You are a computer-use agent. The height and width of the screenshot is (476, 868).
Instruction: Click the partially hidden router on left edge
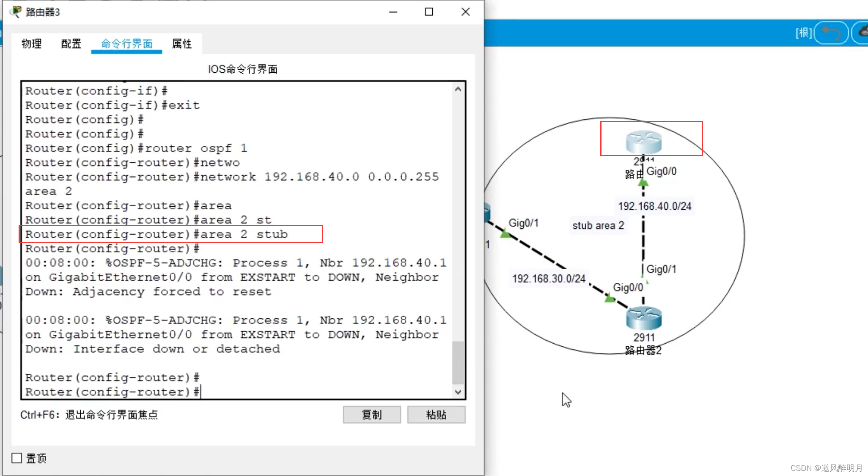(487, 212)
